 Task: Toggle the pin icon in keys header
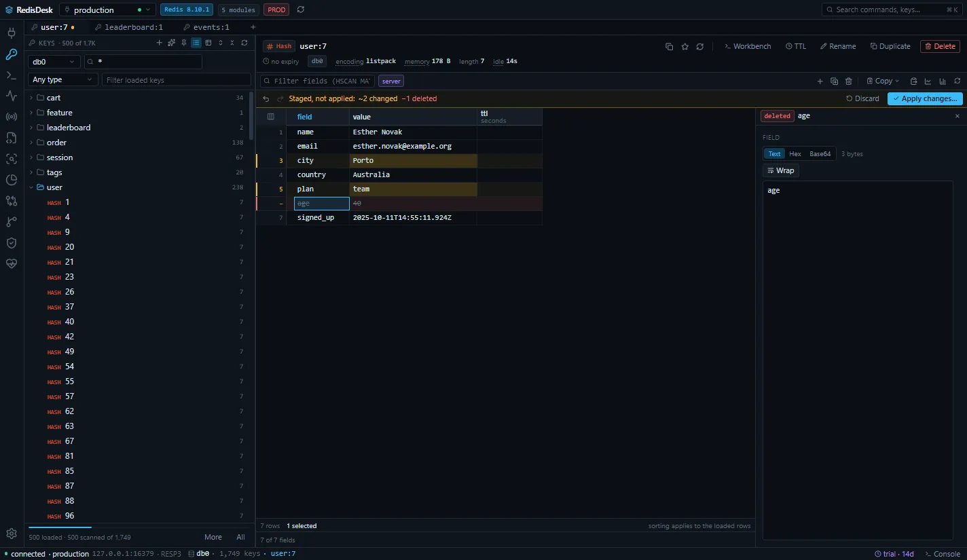(x=184, y=43)
